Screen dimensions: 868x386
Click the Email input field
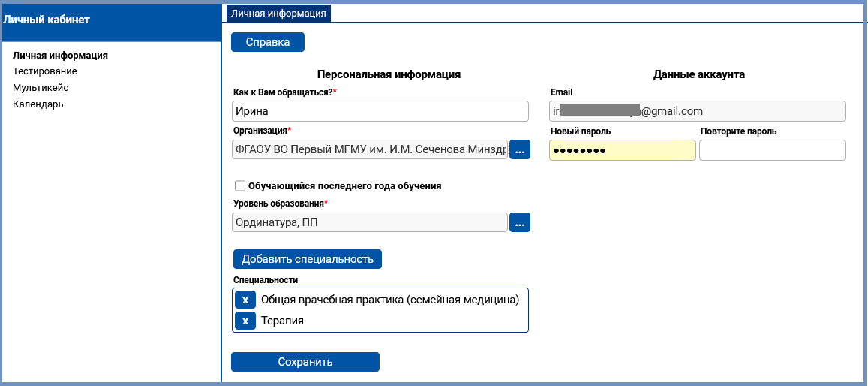click(x=698, y=111)
